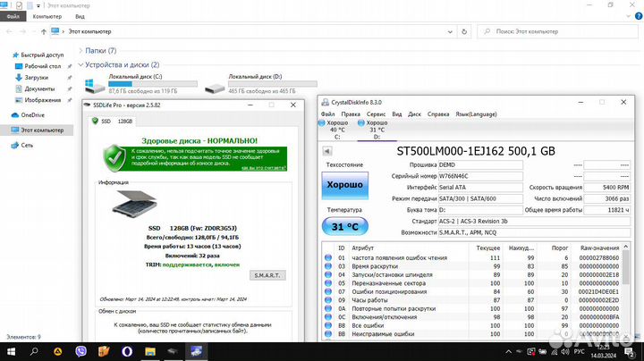Follow the 'как вы это считаете?' link
The image size is (644, 361).
click(263, 168)
